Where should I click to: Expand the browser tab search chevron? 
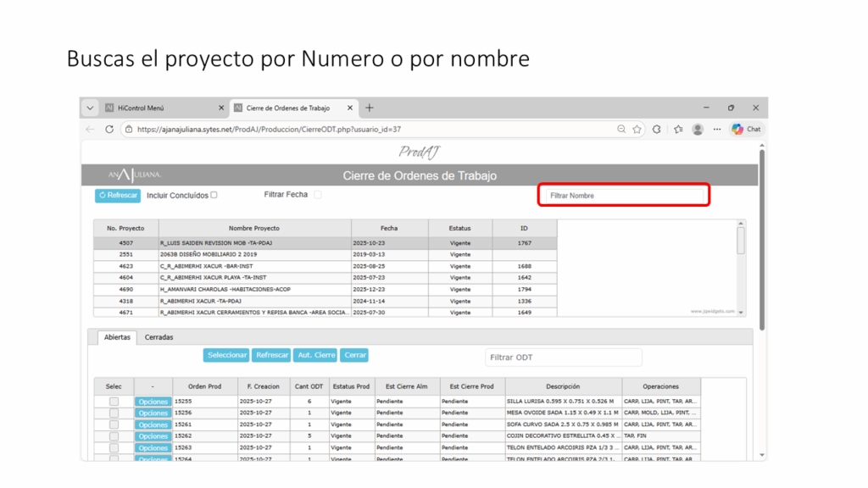click(x=91, y=108)
